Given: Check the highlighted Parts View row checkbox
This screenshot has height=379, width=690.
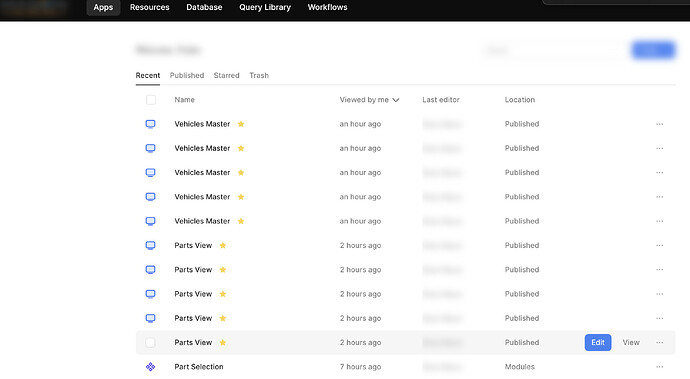Looking at the screenshot, I should pyautogui.click(x=150, y=342).
